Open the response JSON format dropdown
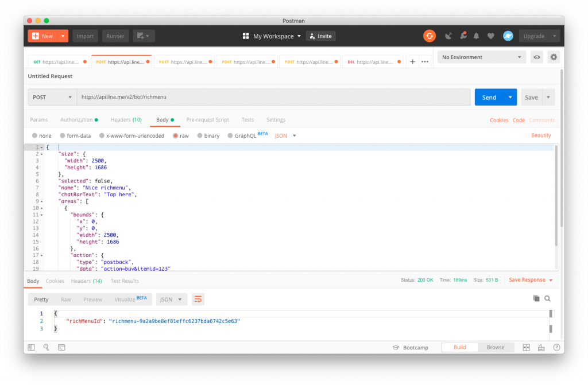The image size is (588, 385). 171,299
